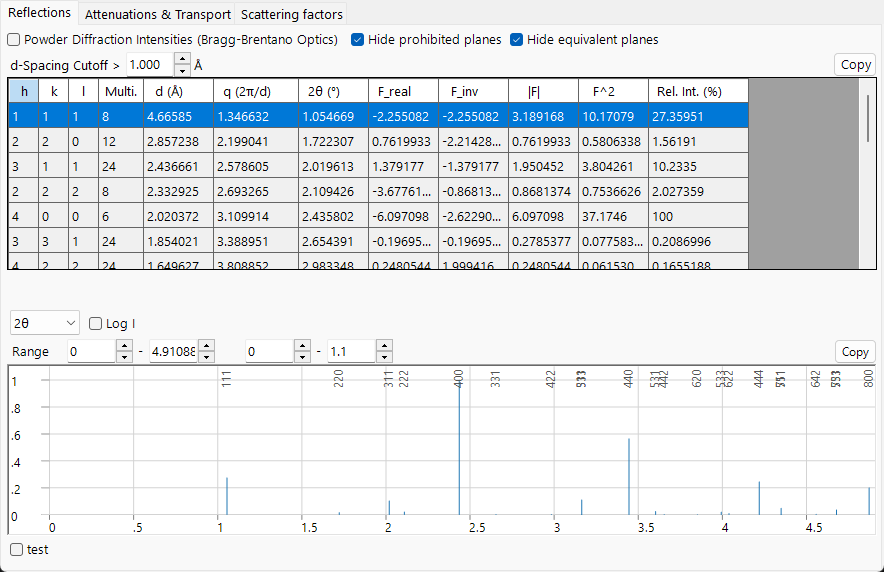Screen dimensions: 884x572
Task: Select the cell with d value 4.66585
Action: [x=178, y=116]
